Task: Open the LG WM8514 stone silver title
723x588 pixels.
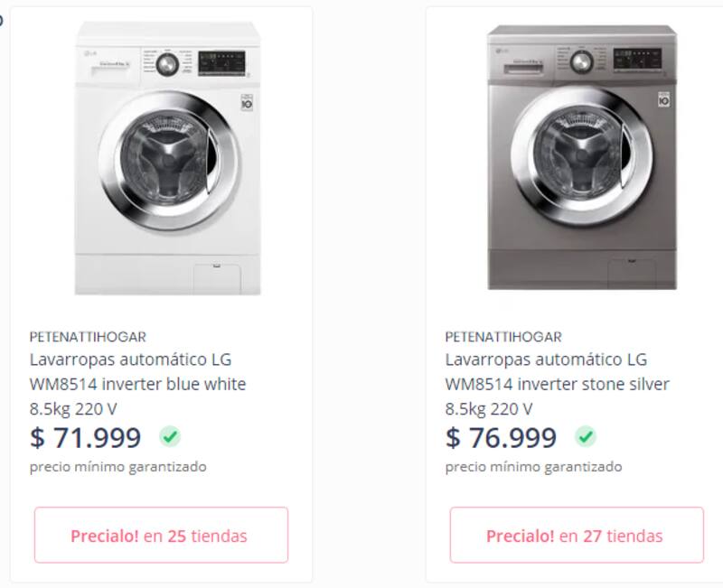Action: [557, 384]
